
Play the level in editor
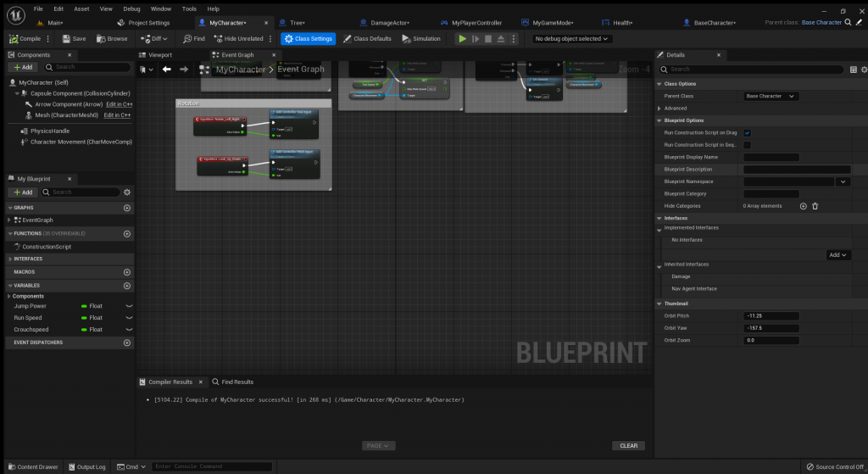click(x=462, y=39)
